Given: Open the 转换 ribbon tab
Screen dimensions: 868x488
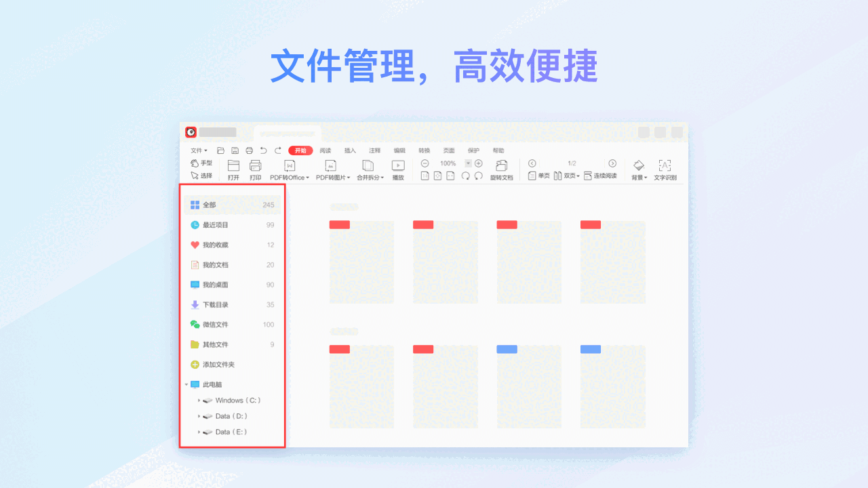Looking at the screenshot, I should click(425, 150).
